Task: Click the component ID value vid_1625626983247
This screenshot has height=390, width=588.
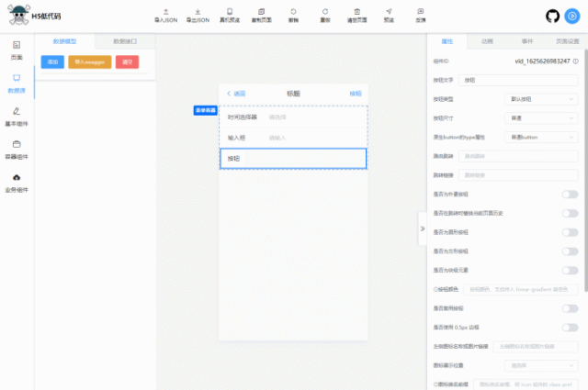Action: point(542,61)
